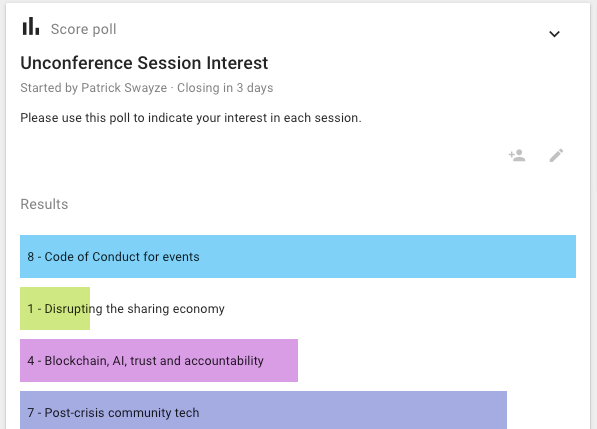The width and height of the screenshot is (597, 429).
Task: Open the Unconference Session Interest title
Action: 144,63
